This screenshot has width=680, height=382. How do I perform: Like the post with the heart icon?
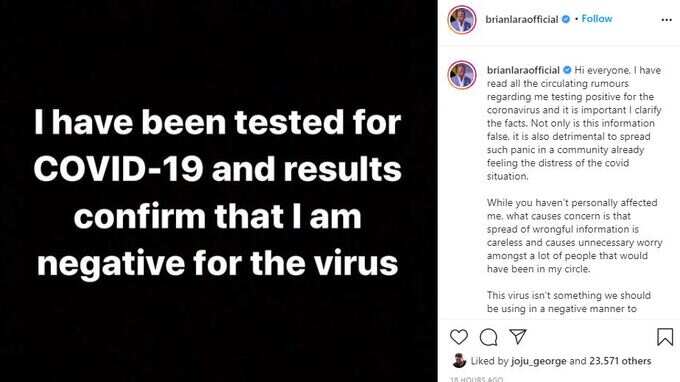click(459, 337)
